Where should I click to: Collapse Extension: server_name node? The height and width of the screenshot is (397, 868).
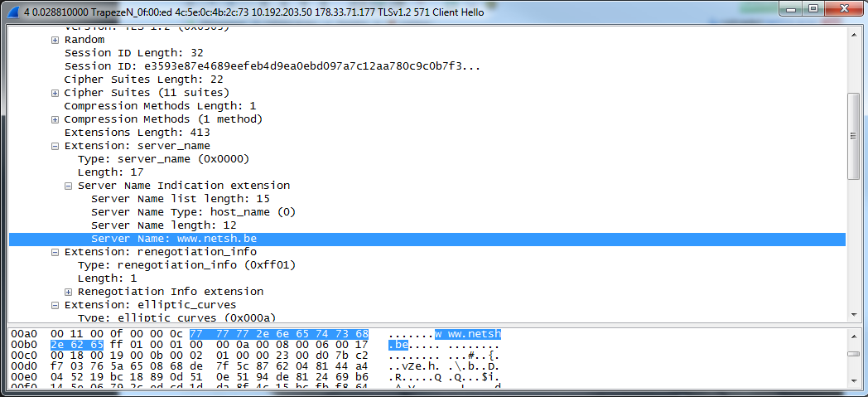coord(55,146)
